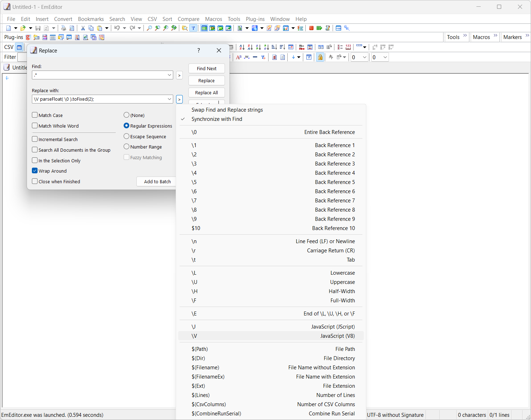Click the Find magnifier icon in toolbar

click(x=149, y=28)
